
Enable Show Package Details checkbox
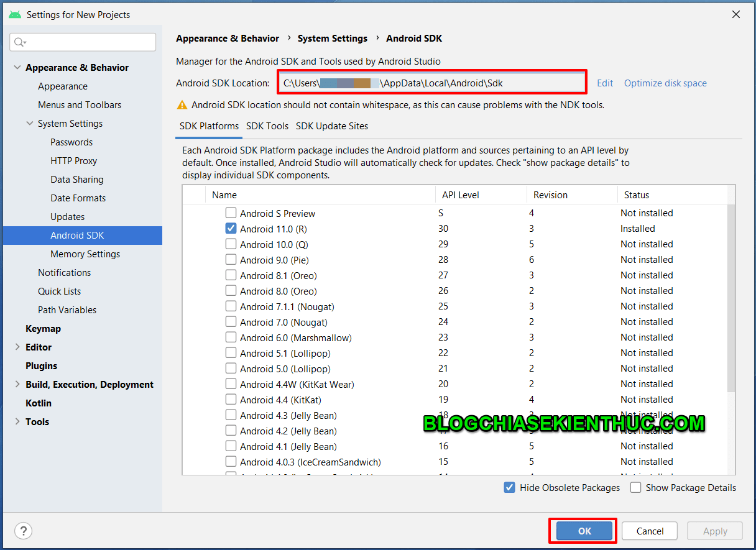pos(635,488)
